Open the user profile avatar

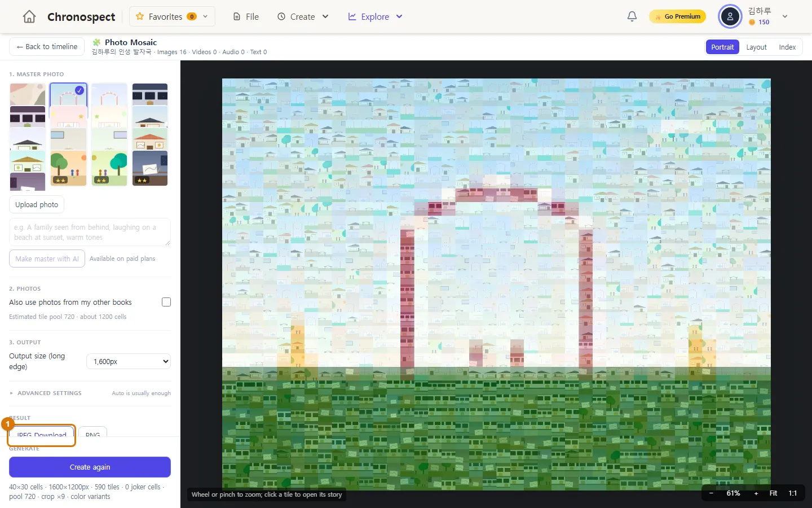tap(730, 16)
